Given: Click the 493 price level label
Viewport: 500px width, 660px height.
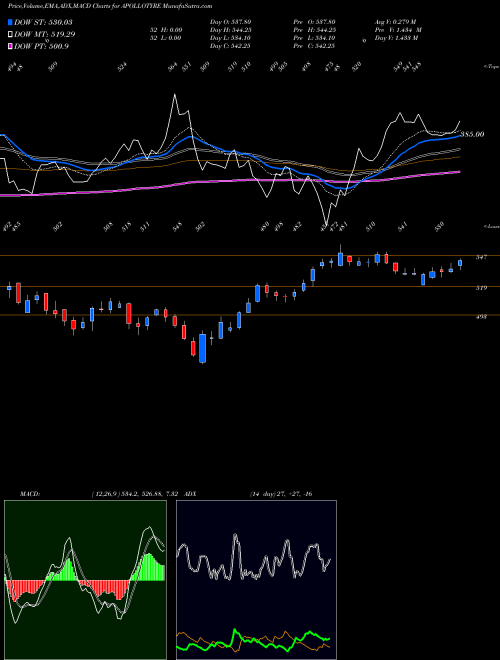Looking at the screenshot, I should tap(481, 317).
